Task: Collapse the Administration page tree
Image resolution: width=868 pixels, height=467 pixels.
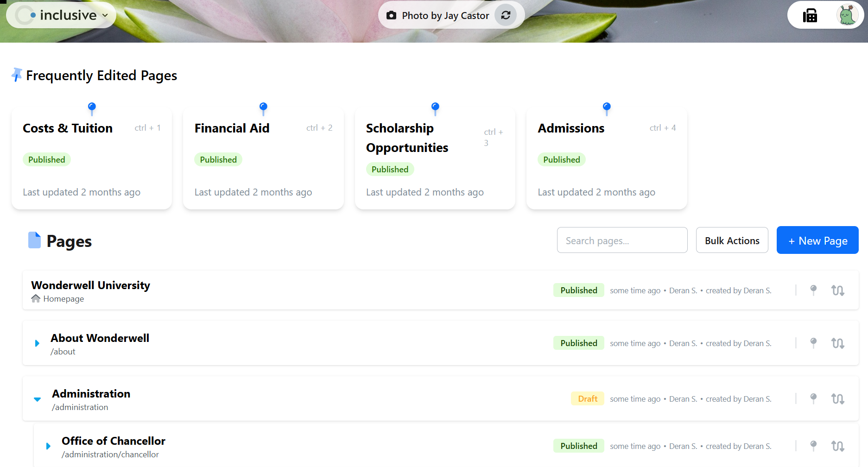Action: pyautogui.click(x=37, y=399)
